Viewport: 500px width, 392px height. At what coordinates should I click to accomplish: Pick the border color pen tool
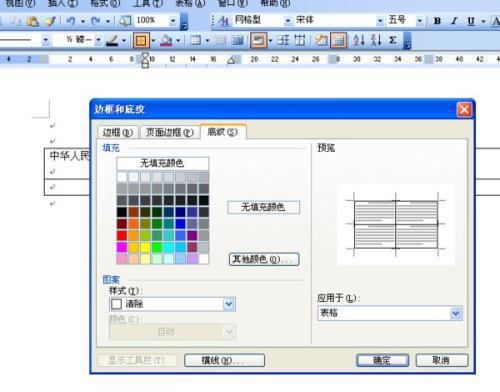click(x=112, y=41)
